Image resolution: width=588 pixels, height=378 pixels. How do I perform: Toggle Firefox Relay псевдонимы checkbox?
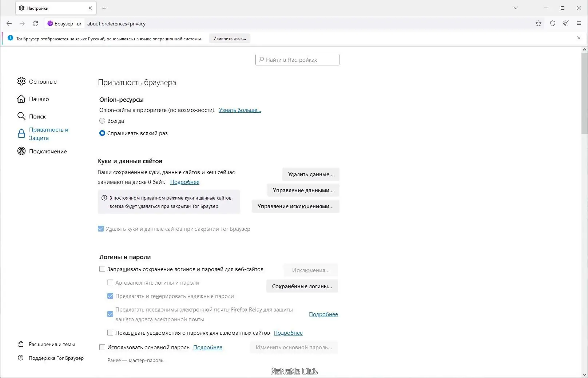[110, 314]
